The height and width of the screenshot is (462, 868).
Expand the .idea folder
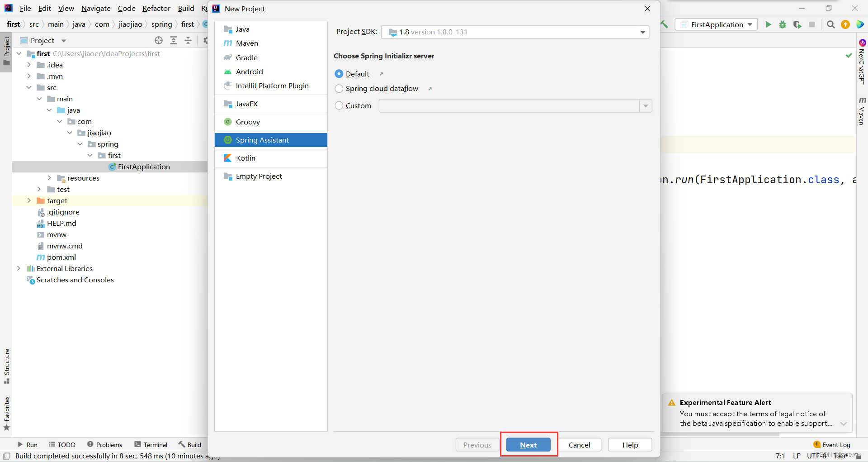pos(29,65)
